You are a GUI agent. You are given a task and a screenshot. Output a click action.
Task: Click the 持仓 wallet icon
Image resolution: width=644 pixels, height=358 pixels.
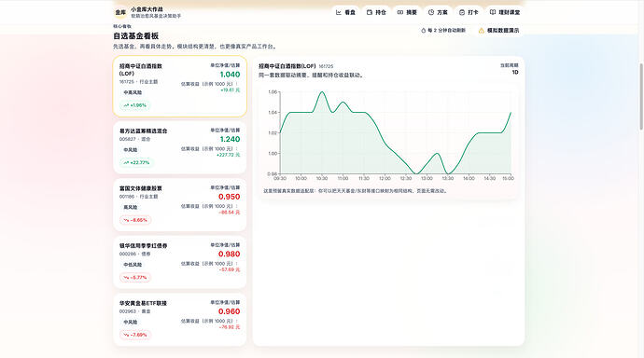370,12
